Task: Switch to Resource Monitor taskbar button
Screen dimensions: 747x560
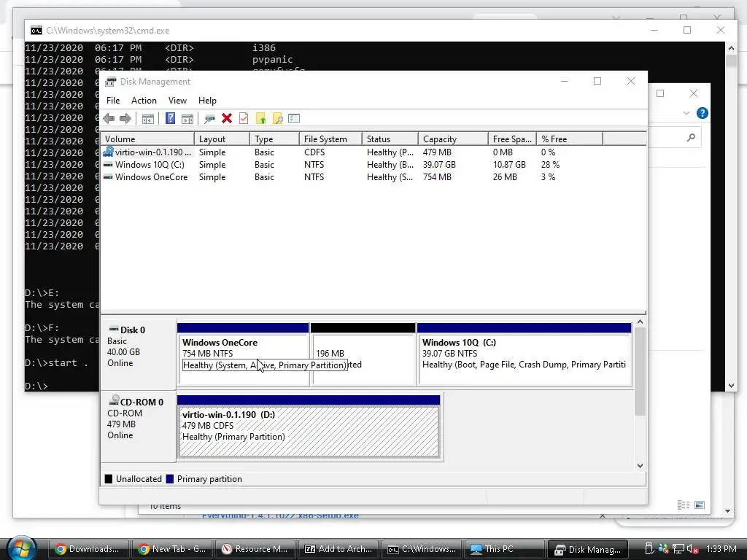Action: point(256,549)
